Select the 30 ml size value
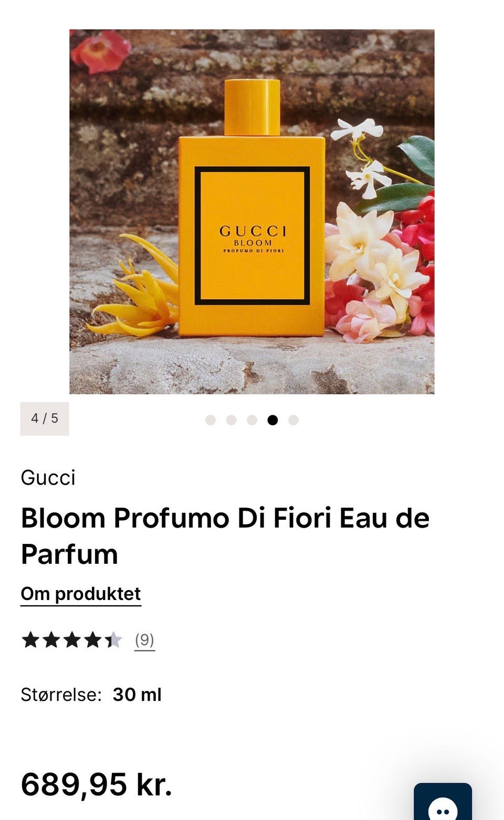The width and height of the screenshot is (504, 820). point(137,695)
